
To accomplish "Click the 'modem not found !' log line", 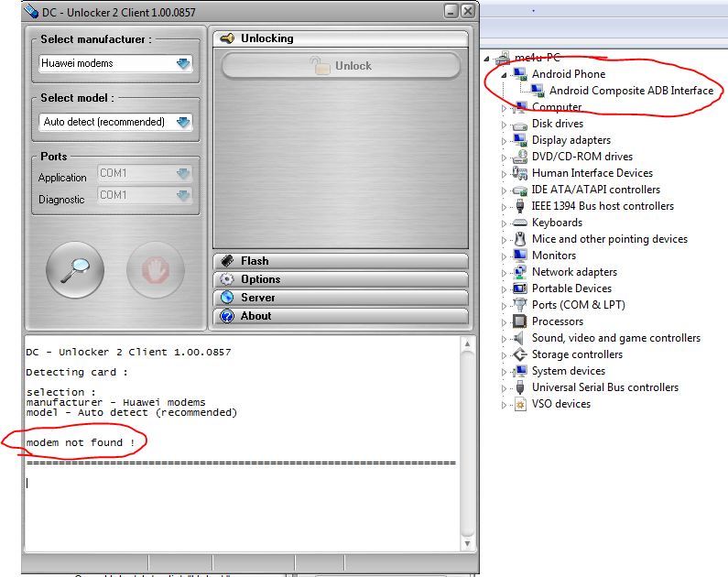I will 81,442.
